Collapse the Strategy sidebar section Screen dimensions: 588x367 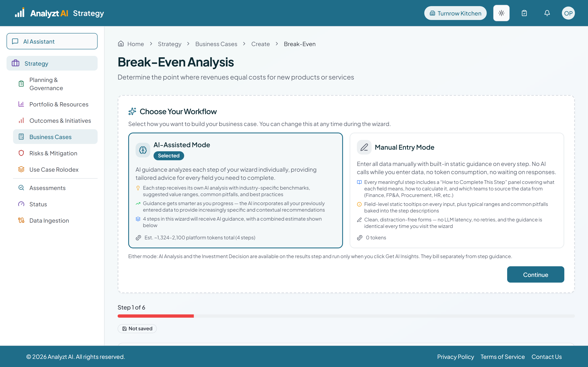52,63
